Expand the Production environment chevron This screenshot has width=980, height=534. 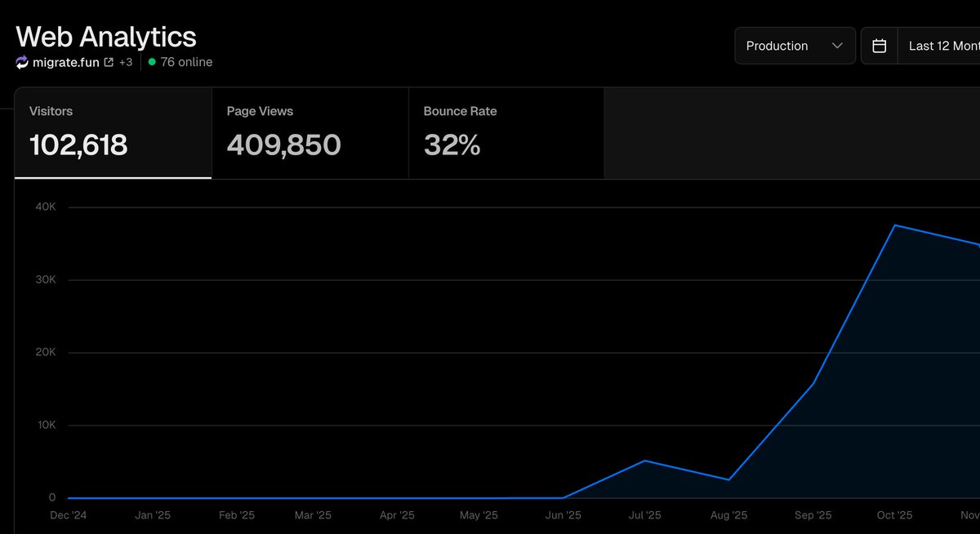point(837,46)
